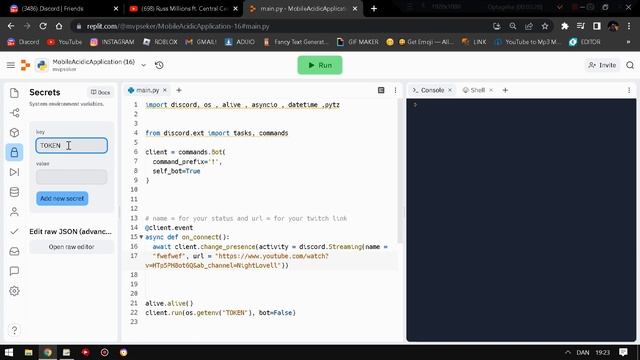Viewport: 640px width, 360px height.
Task: Go back in the browser
Action: click(x=11, y=26)
